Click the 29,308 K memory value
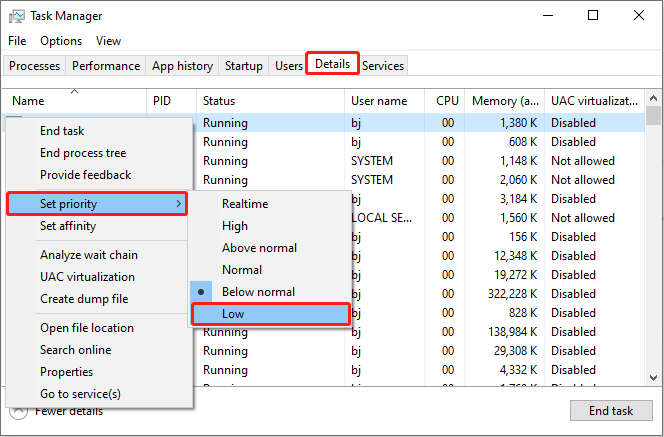Screen dimensions: 664x437 (516, 351)
